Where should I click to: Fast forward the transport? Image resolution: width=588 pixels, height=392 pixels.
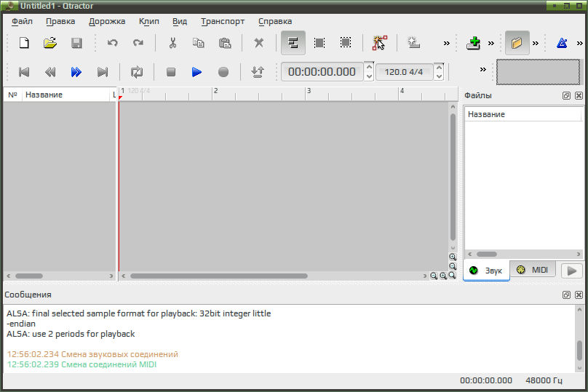click(x=76, y=72)
